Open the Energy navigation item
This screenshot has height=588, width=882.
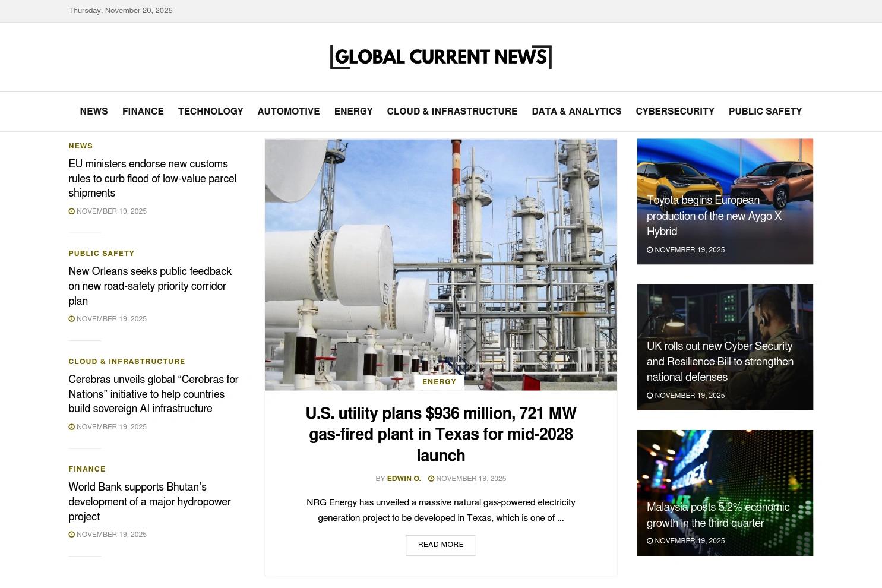(x=353, y=112)
